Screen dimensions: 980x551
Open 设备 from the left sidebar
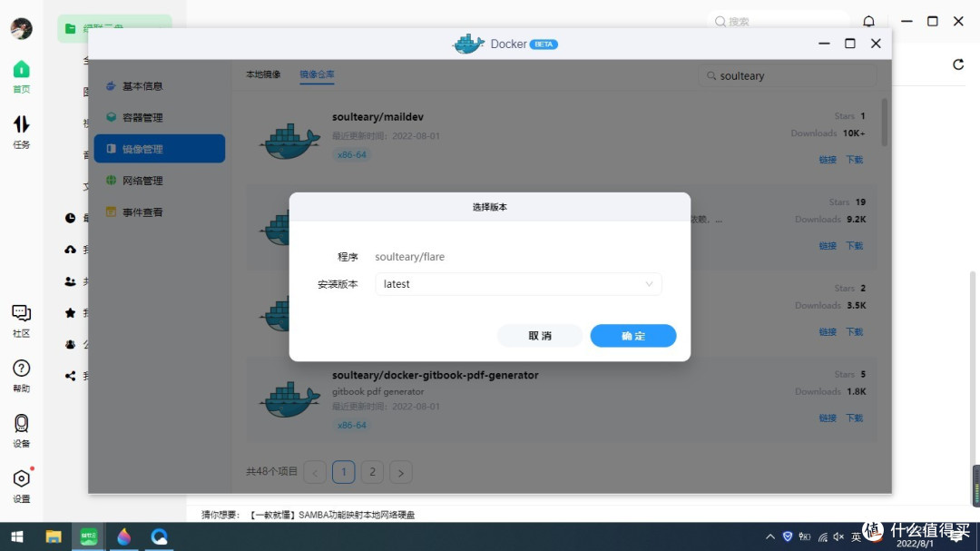point(21,427)
